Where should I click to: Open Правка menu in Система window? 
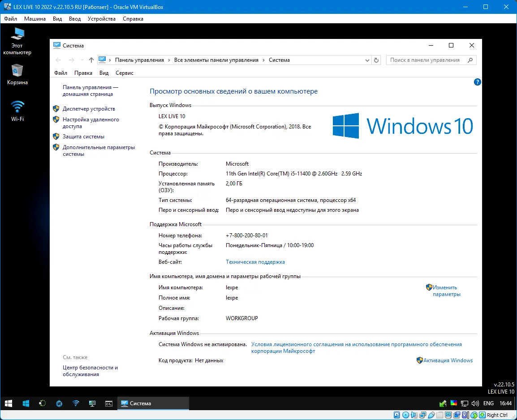(83, 73)
